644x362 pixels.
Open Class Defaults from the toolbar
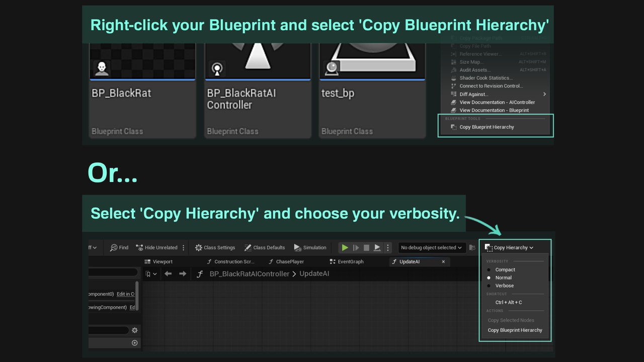click(265, 247)
